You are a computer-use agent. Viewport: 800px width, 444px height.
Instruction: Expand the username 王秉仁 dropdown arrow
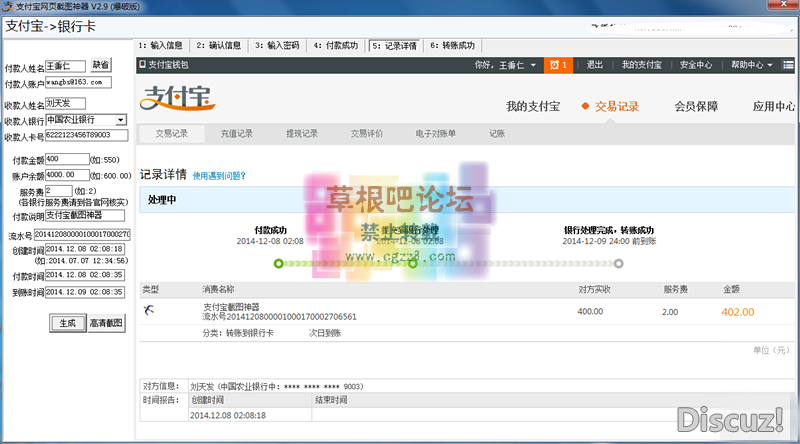click(533, 65)
